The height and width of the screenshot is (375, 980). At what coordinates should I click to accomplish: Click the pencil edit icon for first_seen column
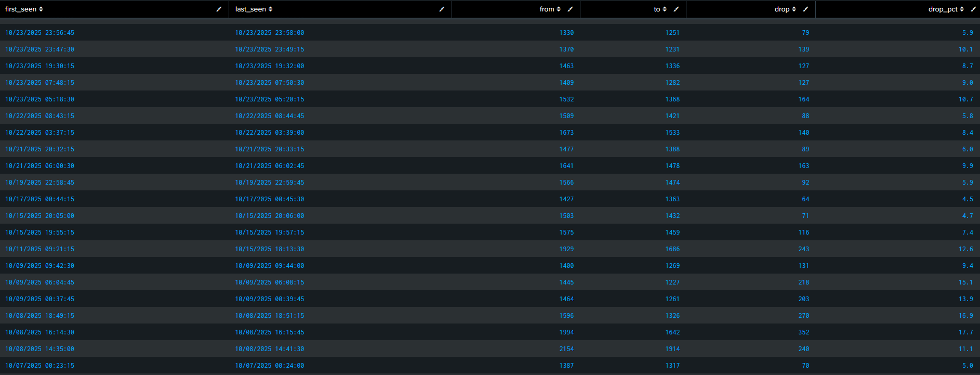point(219,9)
